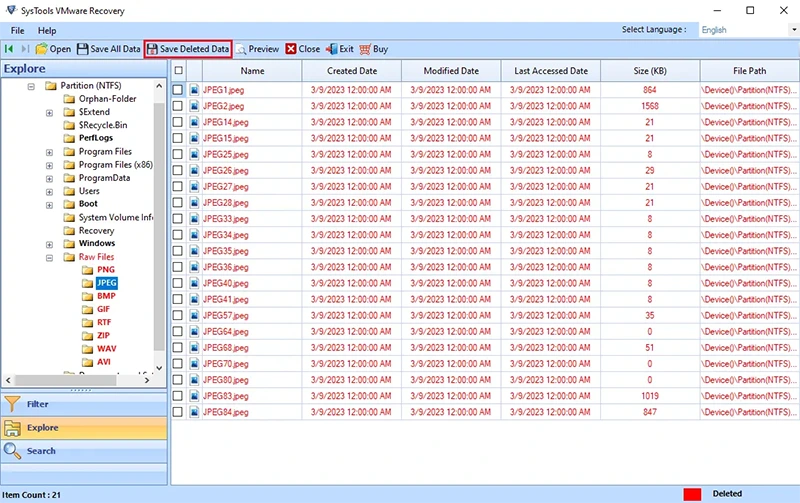Click the Buy cart icon
The height and width of the screenshot is (503, 800).
(x=365, y=49)
